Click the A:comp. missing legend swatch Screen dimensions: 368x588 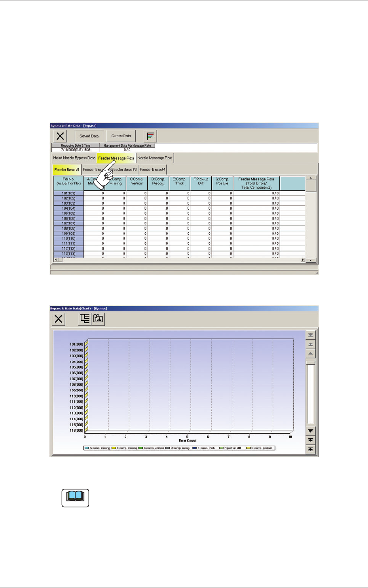(x=87, y=448)
